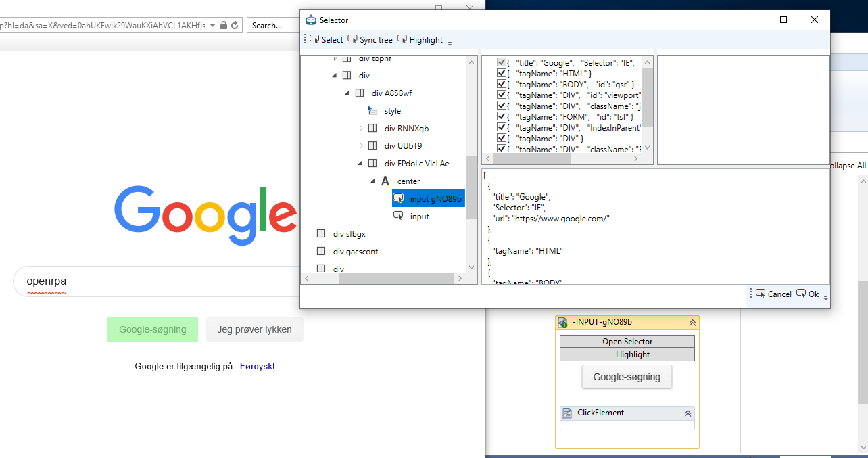The image size is (868, 458).
Task: Click Highlight in the Selector toolbar
Action: 420,40
